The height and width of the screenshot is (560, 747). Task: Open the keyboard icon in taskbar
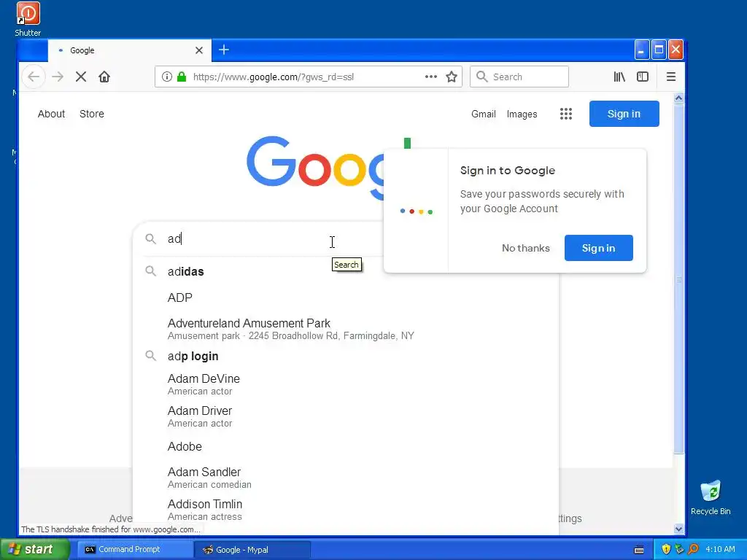(639, 550)
